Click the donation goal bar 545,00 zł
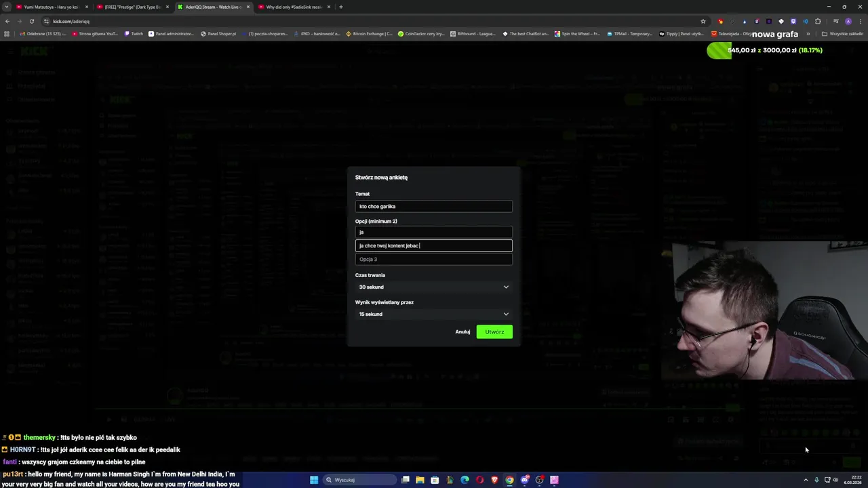This screenshot has width=868, height=488. coord(764,50)
